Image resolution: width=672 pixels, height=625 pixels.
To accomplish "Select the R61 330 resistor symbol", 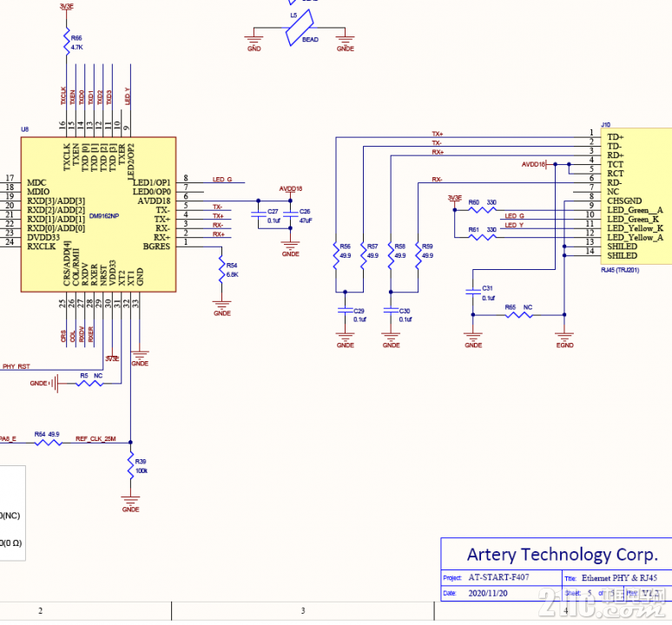I will pos(482,237).
